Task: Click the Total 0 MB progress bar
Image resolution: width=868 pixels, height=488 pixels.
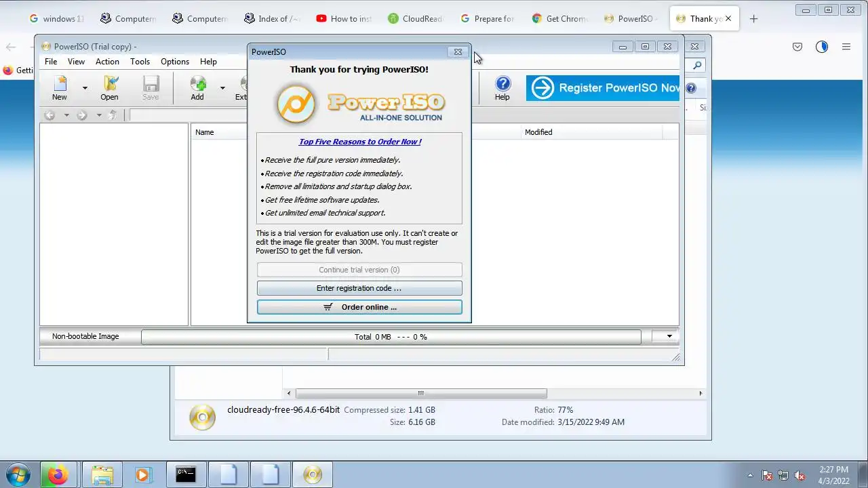Action: [391, 337]
